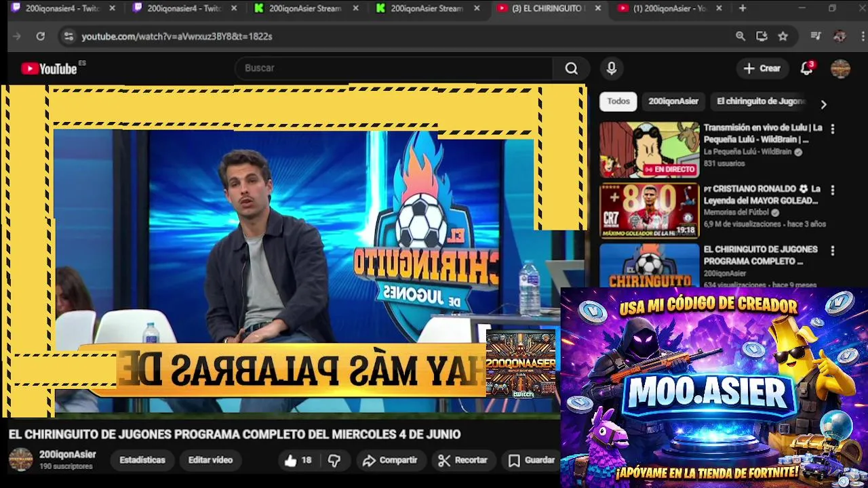Select the 200iqonAsier filter chip
868x488 pixels.
pos(673,102)
